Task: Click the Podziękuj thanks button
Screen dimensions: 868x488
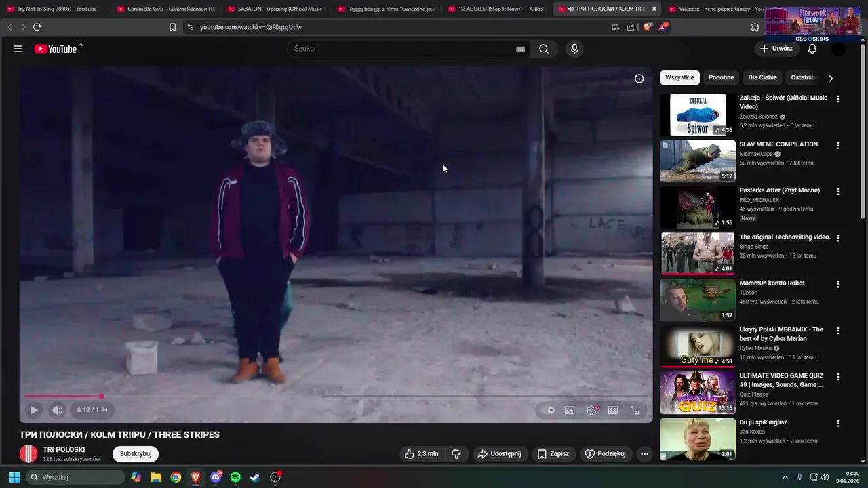Action: tap(605, 454)
